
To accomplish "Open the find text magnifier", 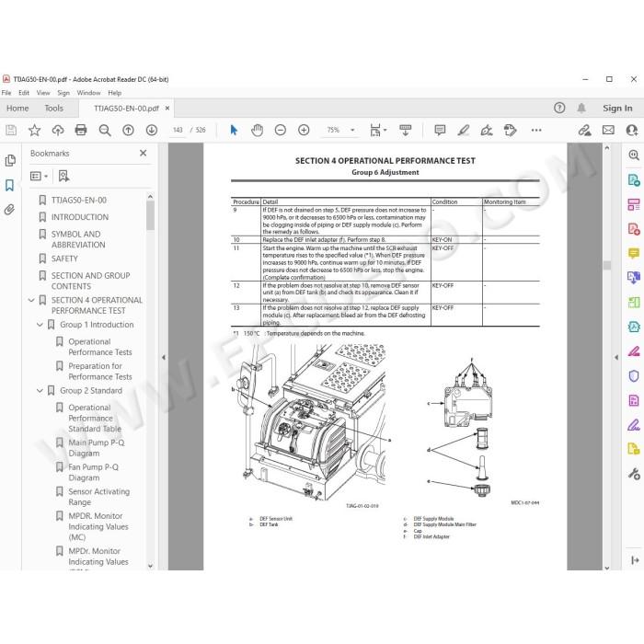I will 105,131.
